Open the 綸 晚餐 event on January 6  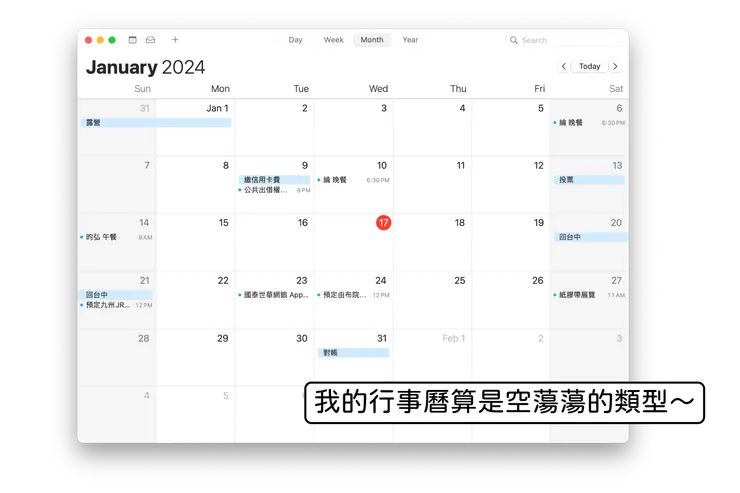point(589,123)
